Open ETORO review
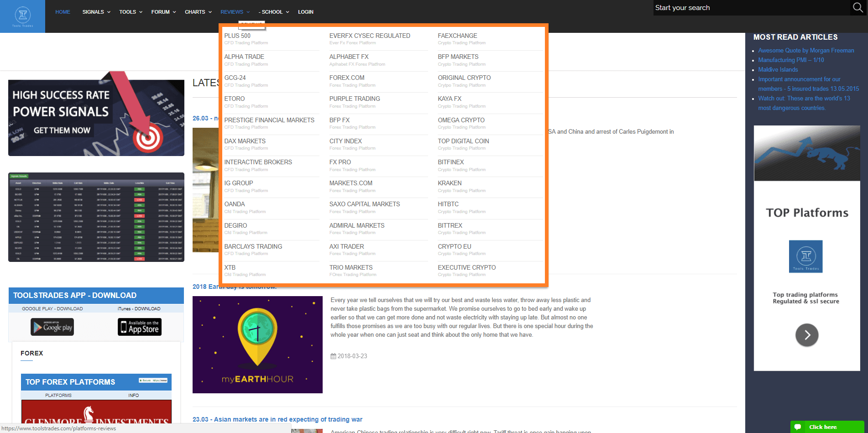This screenshot has width=868, height=433. [x=235, y=99]
